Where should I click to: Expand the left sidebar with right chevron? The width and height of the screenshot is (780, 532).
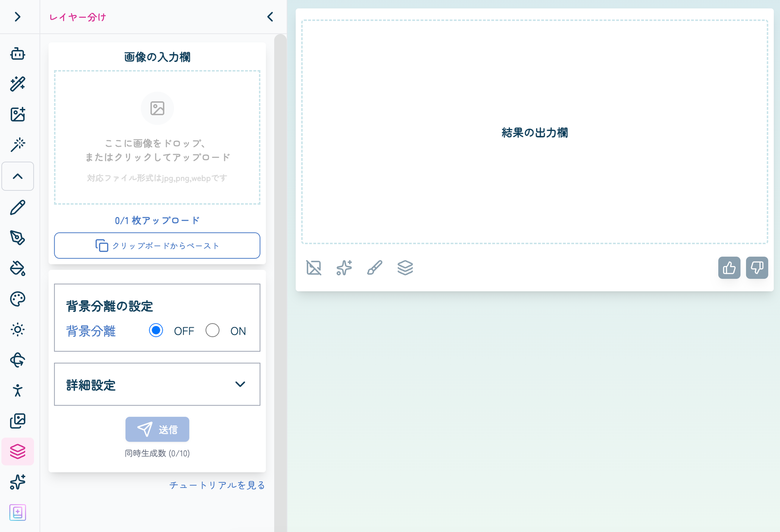point(18,17)
